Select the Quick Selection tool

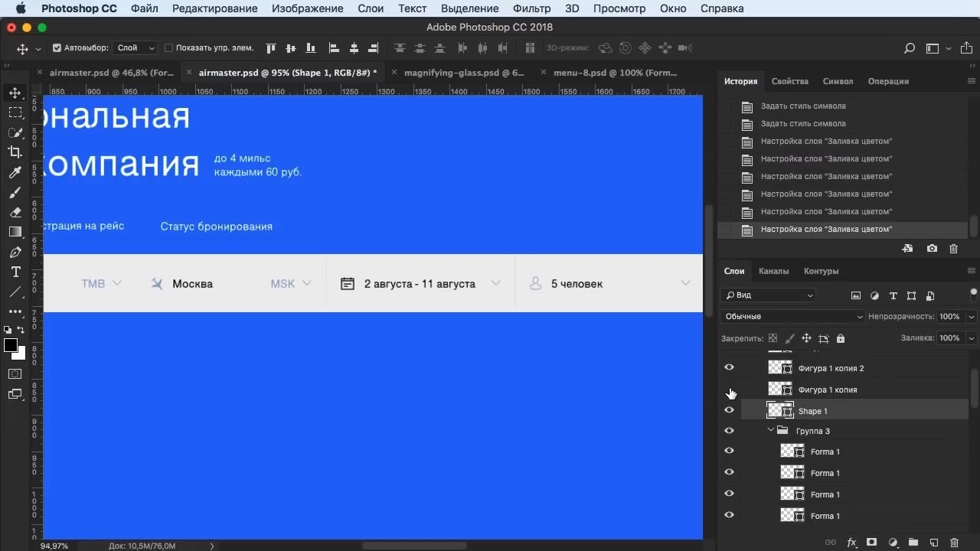(x=15, y=132)
